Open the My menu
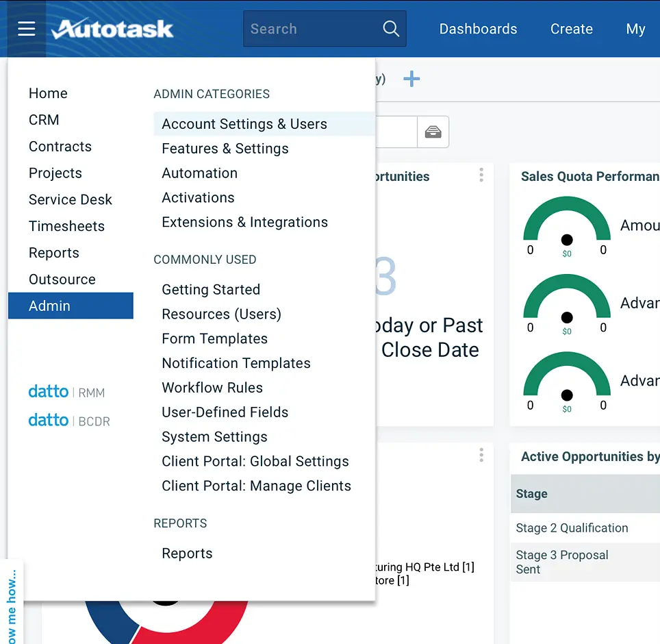The width and height of the screenshot is (660, 644). [635, 29]
